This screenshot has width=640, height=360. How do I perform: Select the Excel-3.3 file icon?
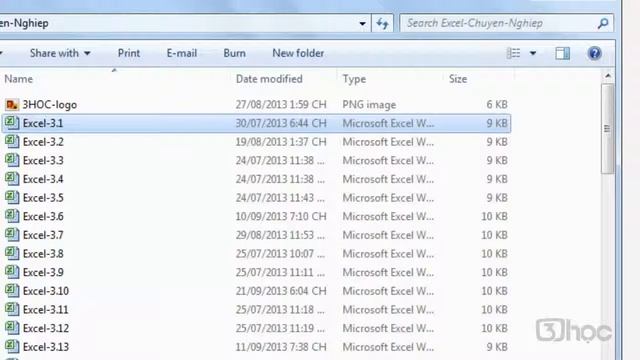coord(12,160)
